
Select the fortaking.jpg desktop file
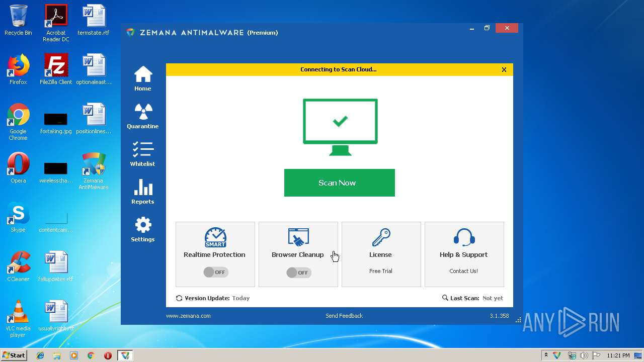tap(56, 123)
